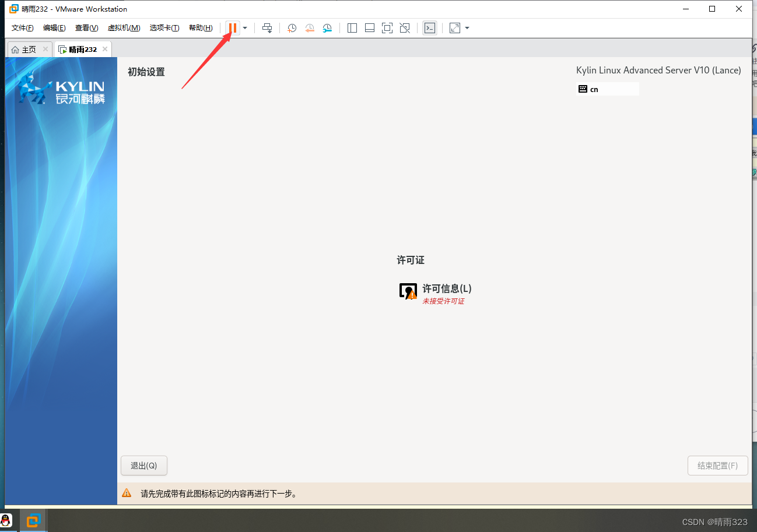Revert the VM to its previous snapshot
Image resolution: width=757 pixels, height=532 pixels.
[310, 28]
